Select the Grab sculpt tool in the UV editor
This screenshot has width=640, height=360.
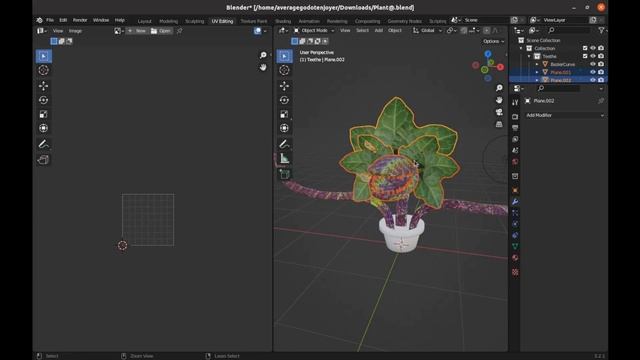click(43, 160)
